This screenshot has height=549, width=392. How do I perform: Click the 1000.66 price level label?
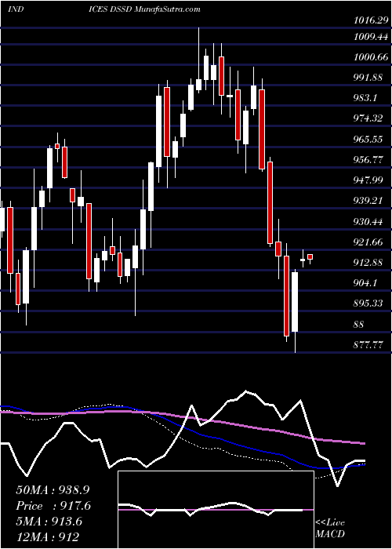(372, 56)
